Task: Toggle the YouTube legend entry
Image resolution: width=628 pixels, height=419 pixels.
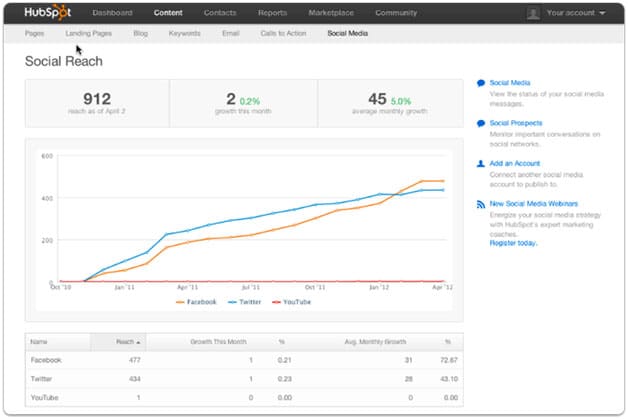Action: click(x=291, y=302)
